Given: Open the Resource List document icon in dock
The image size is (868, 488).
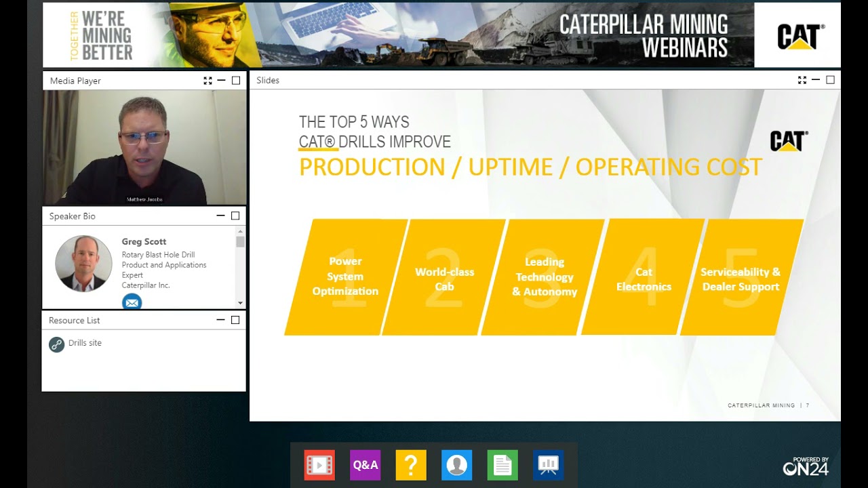Looking at the screenshot, I should 502,465.
